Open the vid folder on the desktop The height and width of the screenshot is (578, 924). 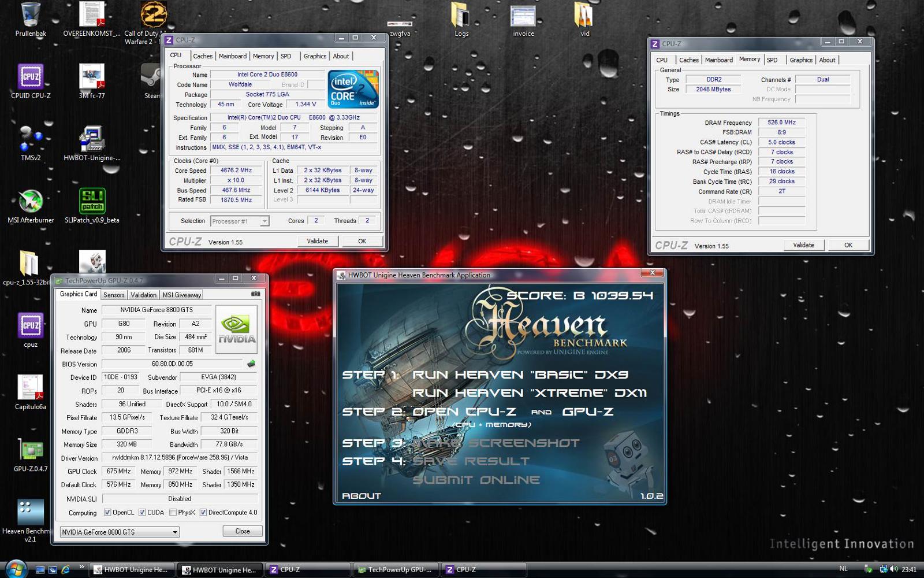(584, 20)
